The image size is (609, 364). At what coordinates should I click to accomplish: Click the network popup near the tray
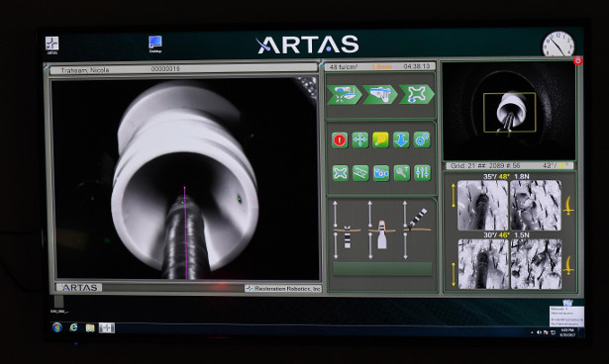(x=566, y=316)
